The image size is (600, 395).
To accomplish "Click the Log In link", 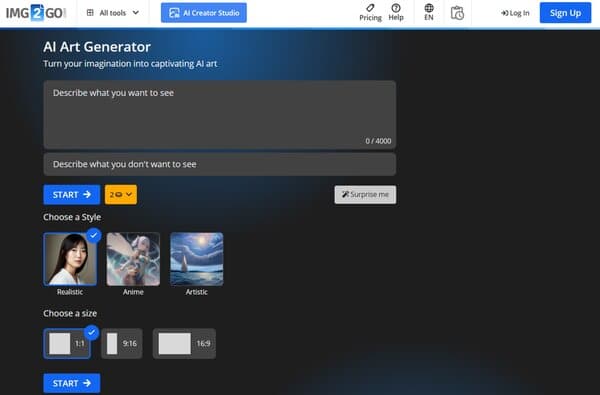I will point(515,13).
